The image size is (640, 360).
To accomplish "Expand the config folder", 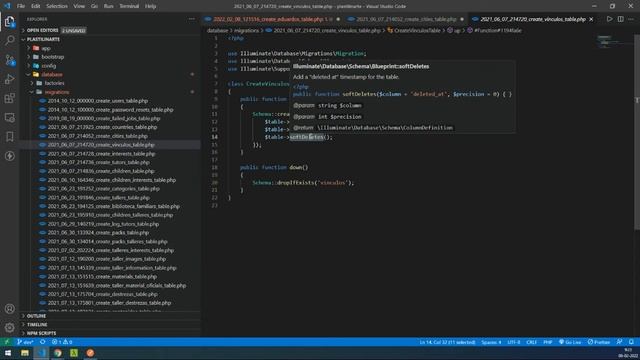I will click(x=49, y=66).
